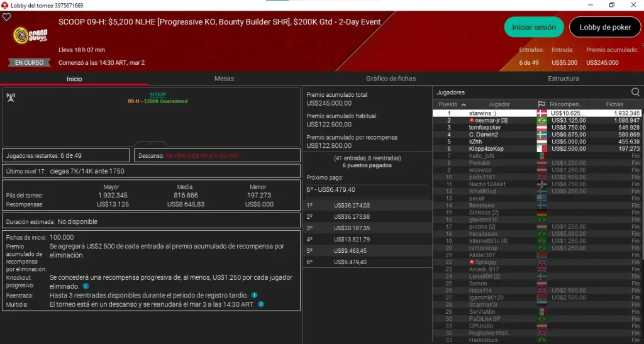Open the Lobby de poker button
644x344 pixels.
coord(604,27)
